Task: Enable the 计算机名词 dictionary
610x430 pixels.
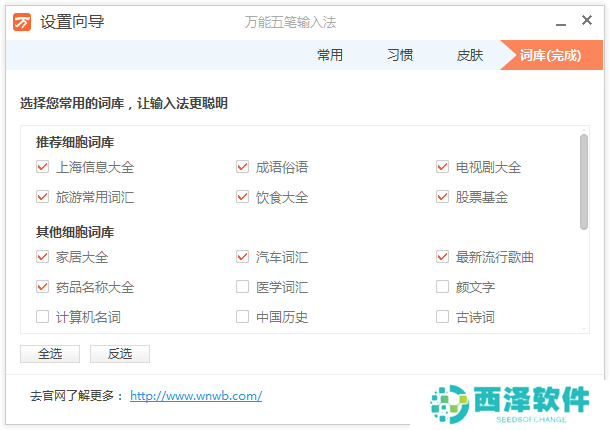Action: pyautogui.click(x=42, y=317)
